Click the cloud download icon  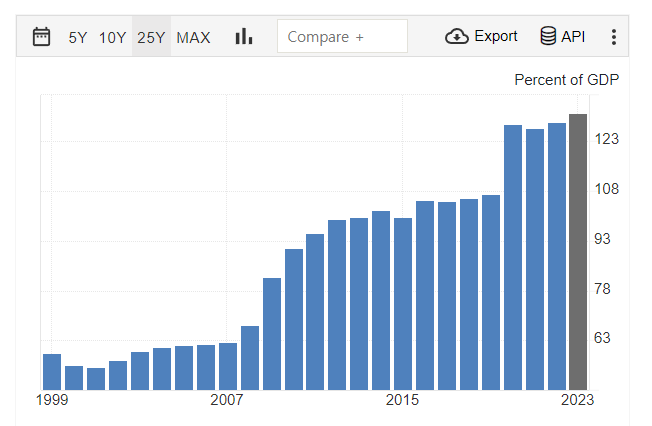(x=457, y=37)
